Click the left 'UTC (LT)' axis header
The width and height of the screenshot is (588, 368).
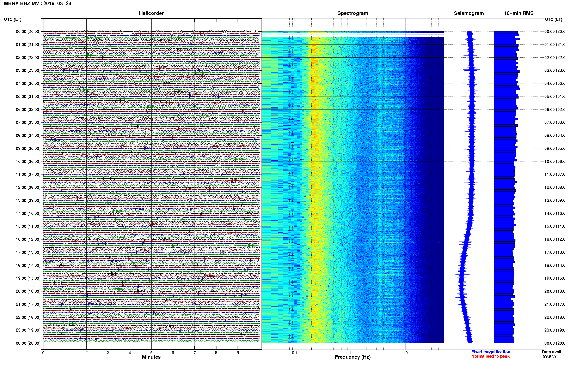[13, 19]
